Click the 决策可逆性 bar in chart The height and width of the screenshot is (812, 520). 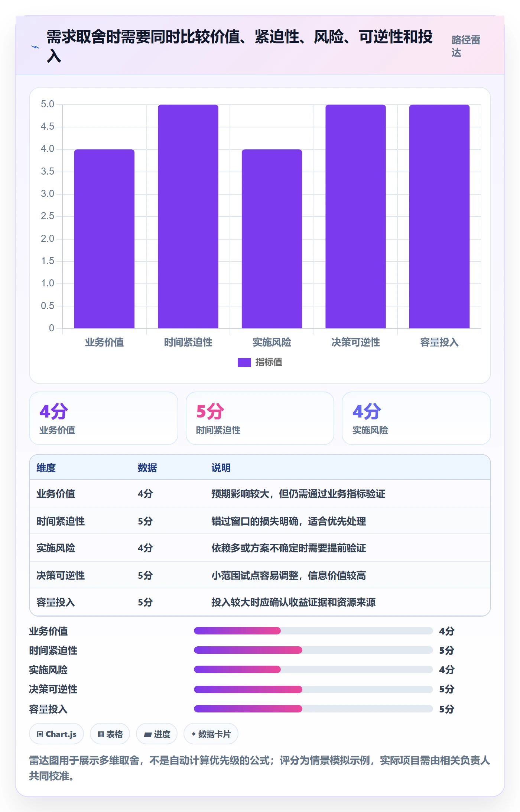pyautogui.click(x=355, y=217)
